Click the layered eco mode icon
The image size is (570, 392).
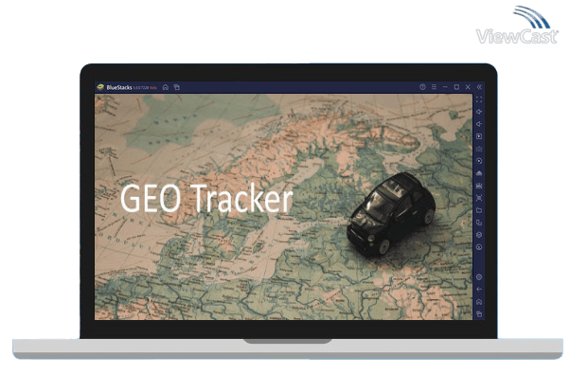[x=479, y=235]
